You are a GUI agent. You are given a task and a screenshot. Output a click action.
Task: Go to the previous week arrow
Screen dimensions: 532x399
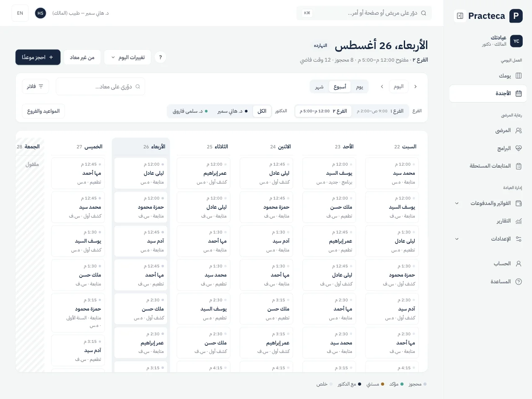point(416,87)
